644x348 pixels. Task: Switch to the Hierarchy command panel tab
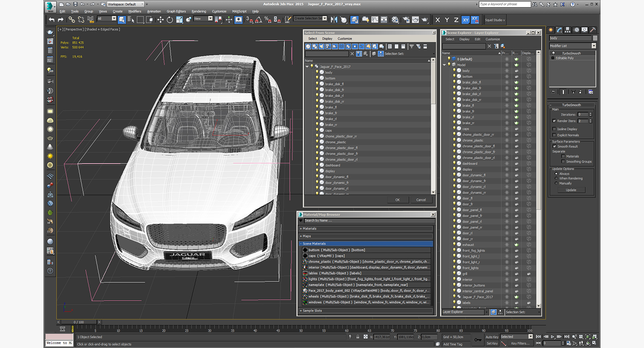pos(567,30)
